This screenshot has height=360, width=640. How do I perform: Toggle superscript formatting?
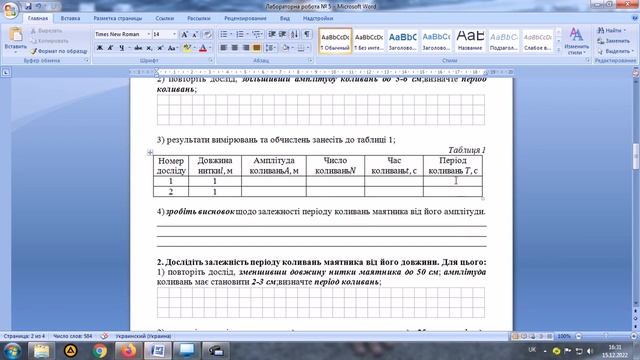point(160,48)
